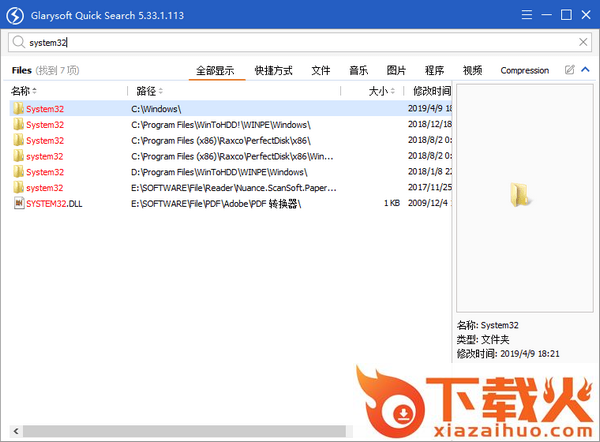Sort by 名称 column header
The image size is (600, 442).
pos(24,91)
